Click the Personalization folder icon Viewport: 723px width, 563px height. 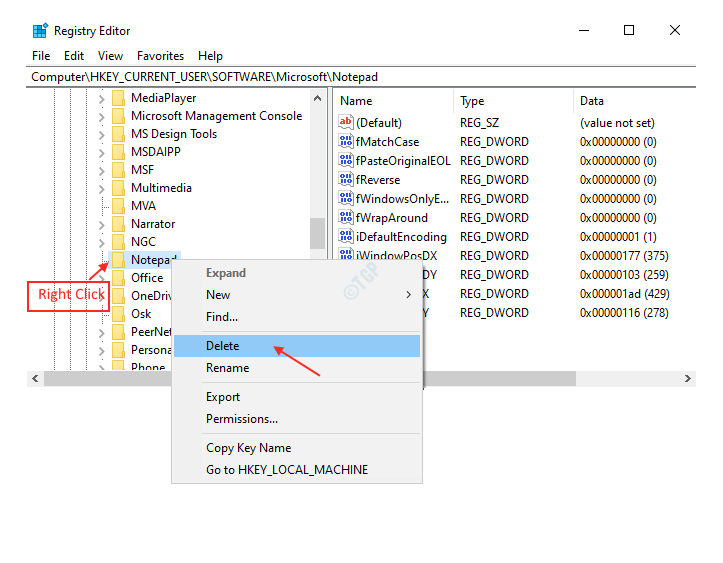pos(119,350)
